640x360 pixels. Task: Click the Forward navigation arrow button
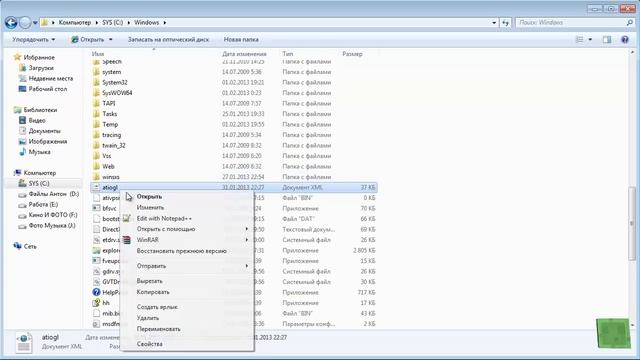pyautogui.click(x=25, y=22)
